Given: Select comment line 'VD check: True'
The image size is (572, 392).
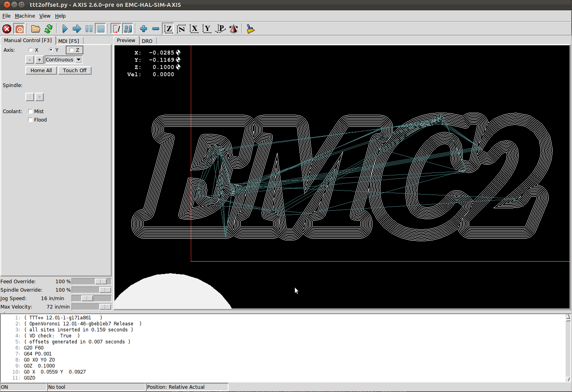Looking at the screenshot, I should 52,336.
